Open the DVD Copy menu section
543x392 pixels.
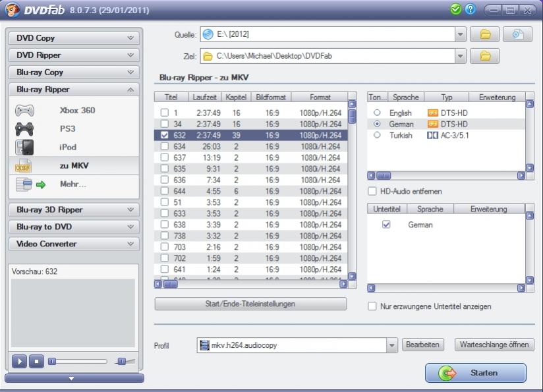(74, 38)
